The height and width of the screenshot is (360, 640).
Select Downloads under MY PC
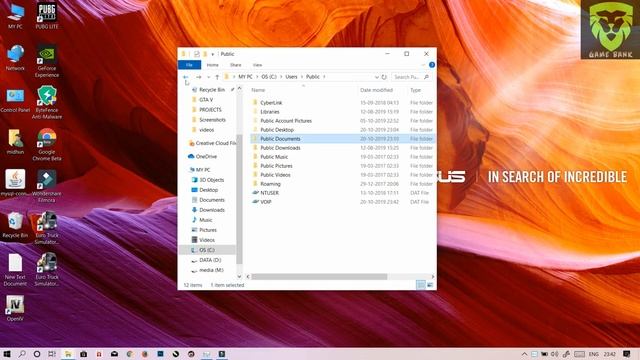[x=211, y=210]
